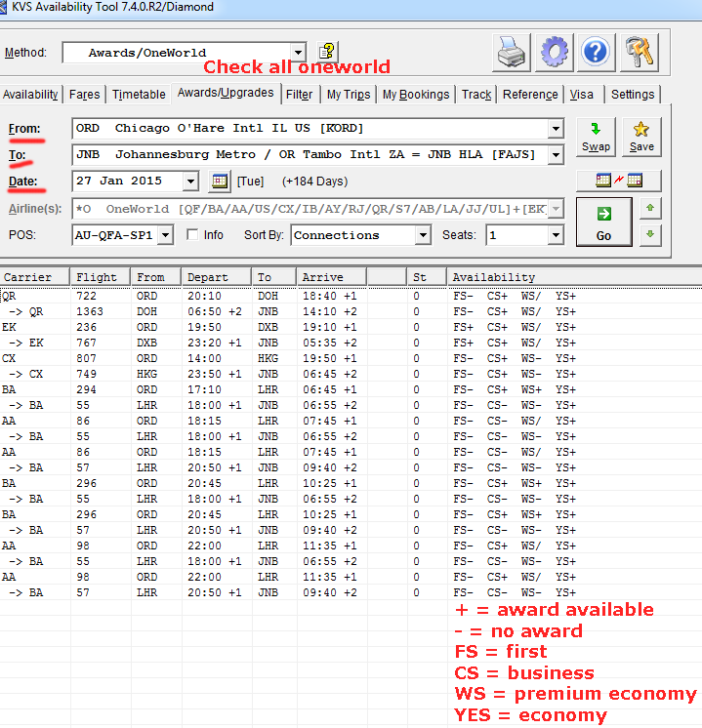The image size is (702, 728).
Task: Click the From column header
Action: (x=156, y=277)
